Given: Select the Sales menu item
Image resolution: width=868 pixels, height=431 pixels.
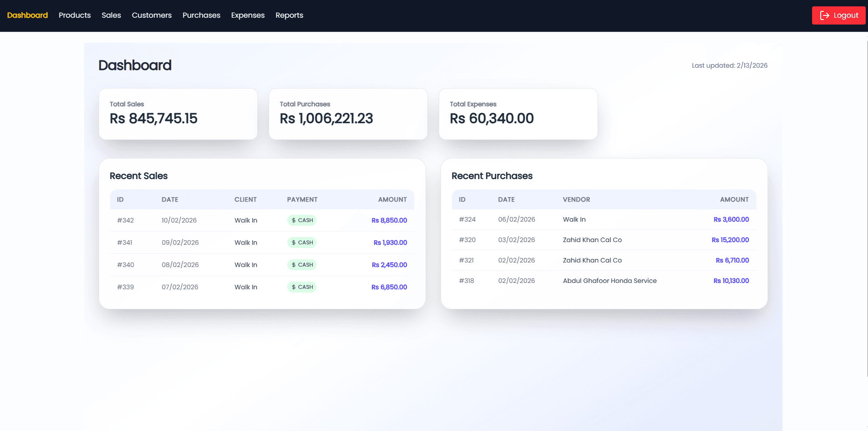Looking at the screenshot, I should [111, 15].
